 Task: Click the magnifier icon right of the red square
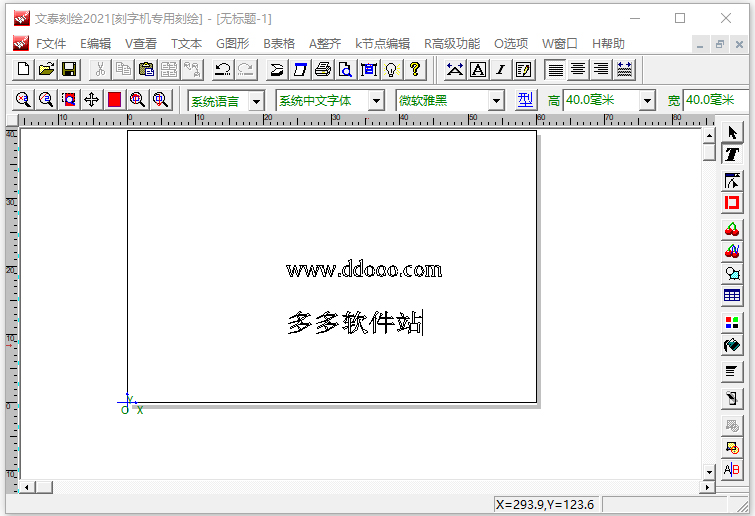tap(137, 100)
